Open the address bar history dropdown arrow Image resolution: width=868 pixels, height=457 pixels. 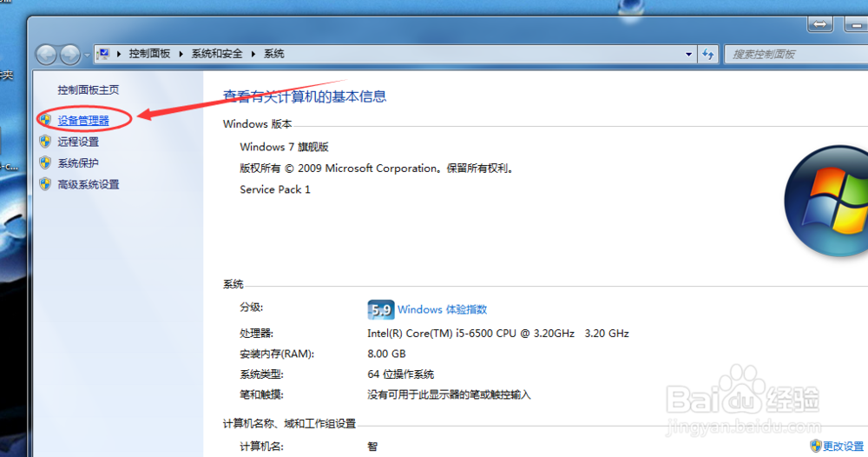point(688,54)
